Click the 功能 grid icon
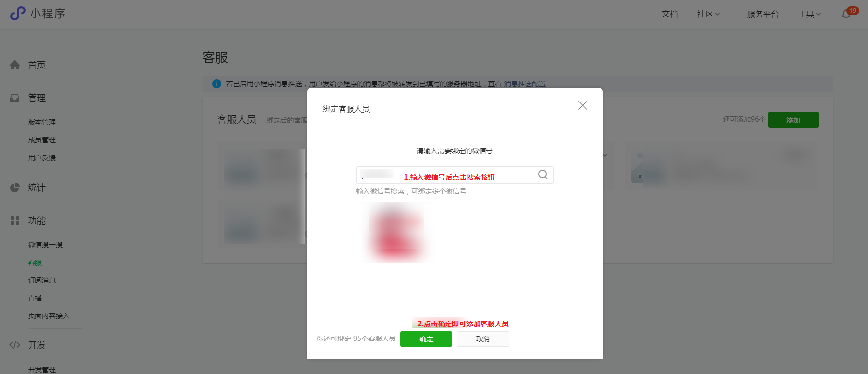This screenshot has width=868, height=374. [15, 220]
